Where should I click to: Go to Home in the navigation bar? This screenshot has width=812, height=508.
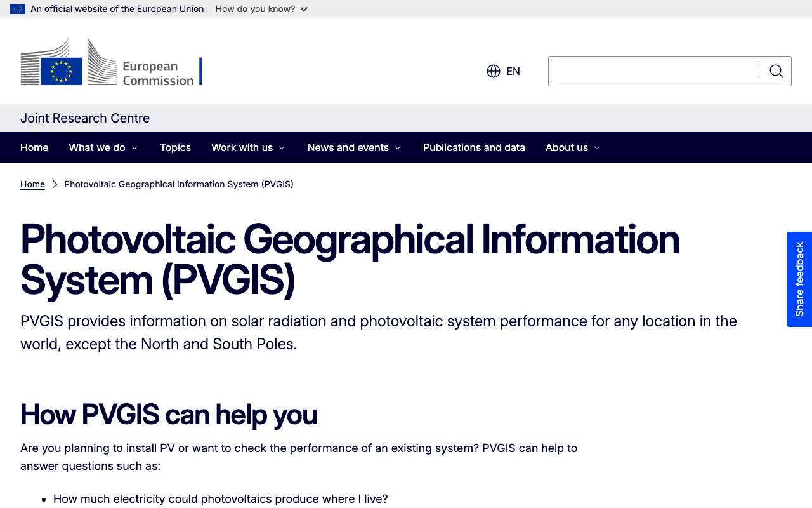(34, 147)
